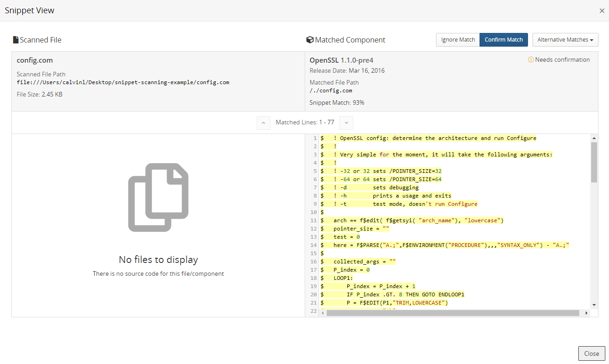The height and width of the screenshot is (364, 609).
Task: Jump to next matched lines with down chevron
Action: pyautogui.click(x=346, y=123)
